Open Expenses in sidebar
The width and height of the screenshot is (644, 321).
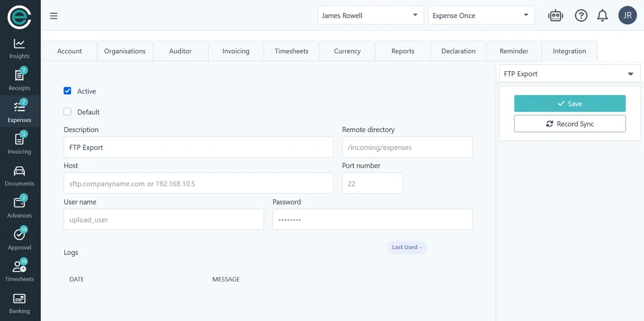[x=19, y=113]
